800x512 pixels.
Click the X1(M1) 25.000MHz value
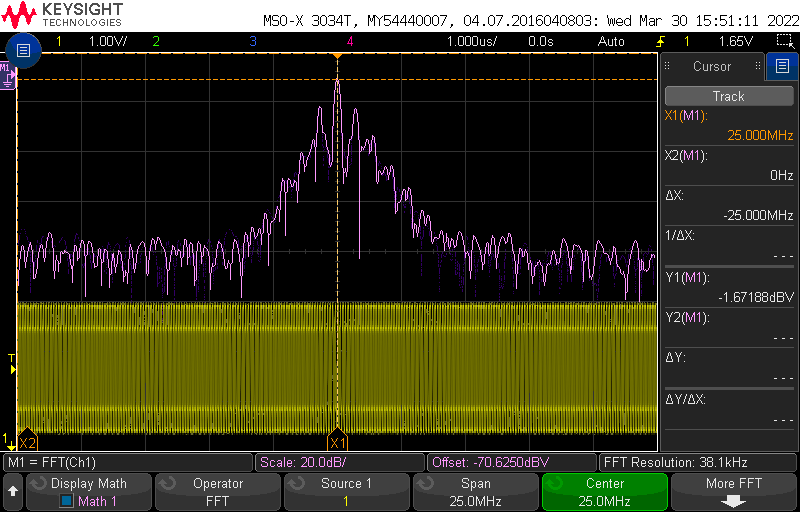coord(760,135)
